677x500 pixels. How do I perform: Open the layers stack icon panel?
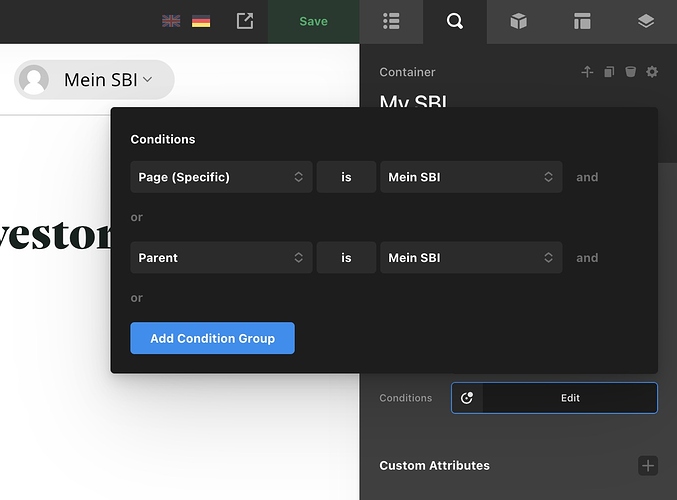tap(645, 21)
